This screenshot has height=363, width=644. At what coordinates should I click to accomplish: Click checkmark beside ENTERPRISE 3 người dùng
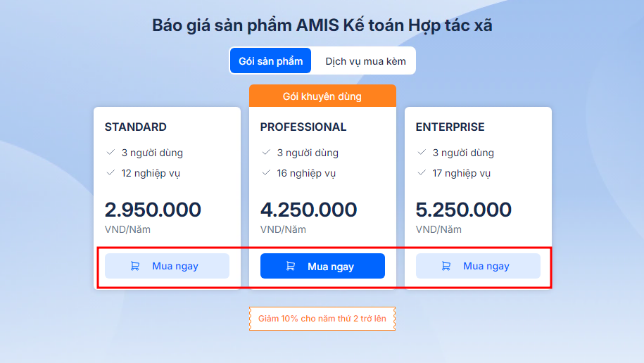422,153
